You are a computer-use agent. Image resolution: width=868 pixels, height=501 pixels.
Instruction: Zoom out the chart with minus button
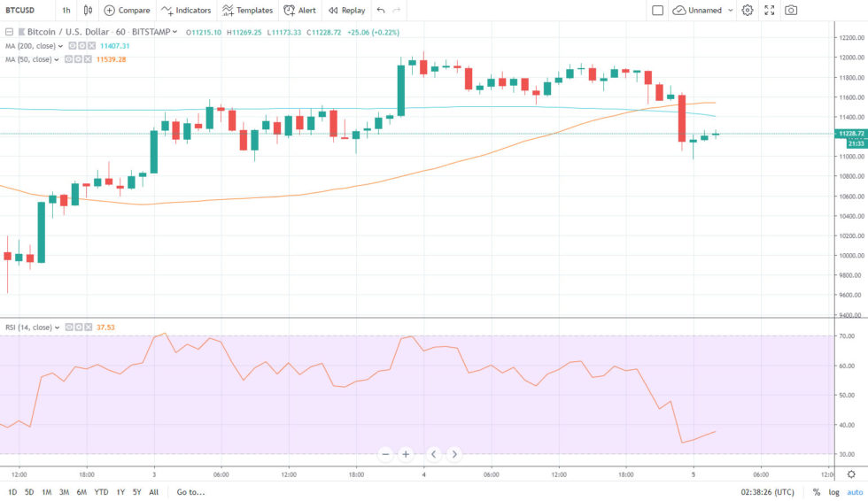[386, 454]
